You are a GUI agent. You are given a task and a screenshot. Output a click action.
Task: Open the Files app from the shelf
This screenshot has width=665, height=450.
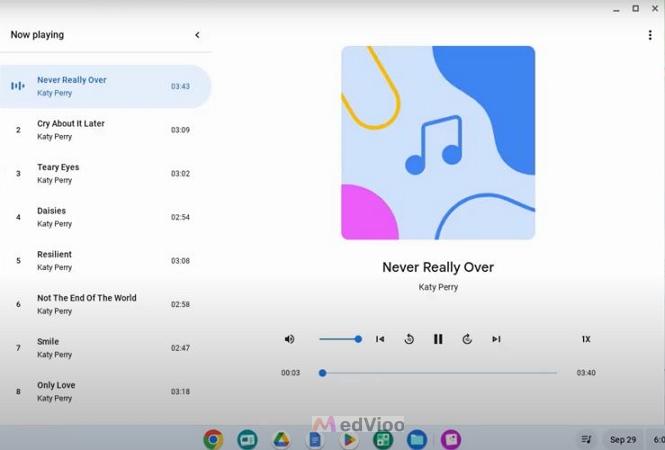point(417,439)
